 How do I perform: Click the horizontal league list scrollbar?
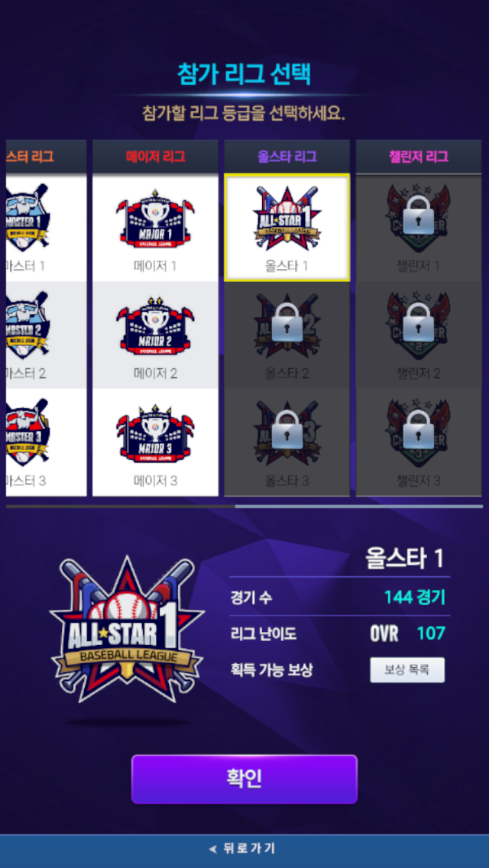[244, 506]
